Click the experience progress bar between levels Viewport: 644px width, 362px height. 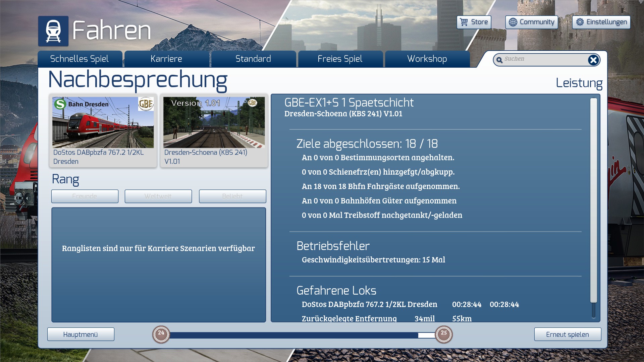(x=302, y=335)
